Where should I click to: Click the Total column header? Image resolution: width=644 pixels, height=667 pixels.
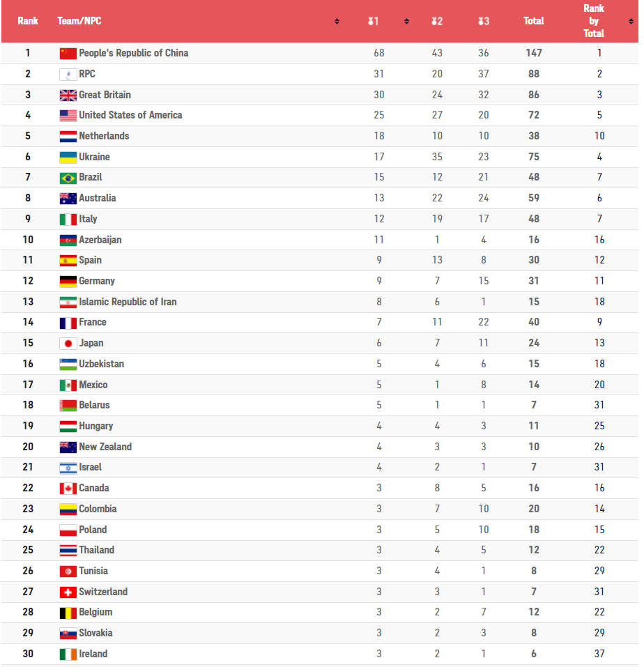534,21
